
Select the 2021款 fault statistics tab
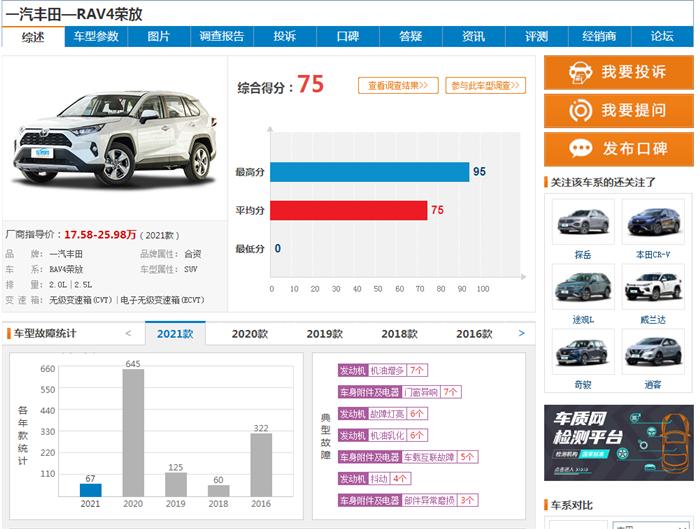pos(175,333)
